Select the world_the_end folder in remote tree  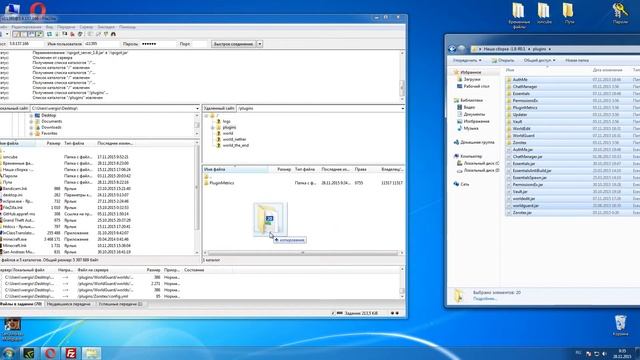[x=236, y=145]
